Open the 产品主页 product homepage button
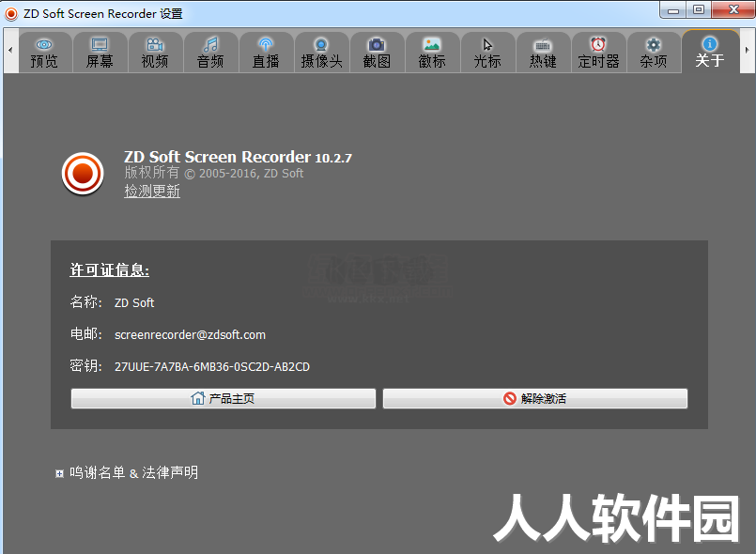Image resolution: width=756 pixels, height=554 pixels. pyautogui.click(x=224, y=399)
